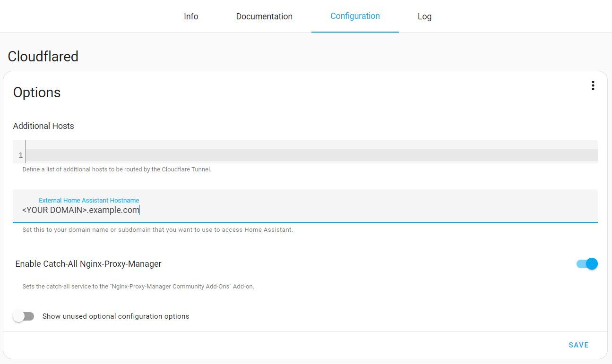Disable Catch-All Nginx-Proxy-Manager toggle
This screenshot has width=612, height=364.
(587, 264)
